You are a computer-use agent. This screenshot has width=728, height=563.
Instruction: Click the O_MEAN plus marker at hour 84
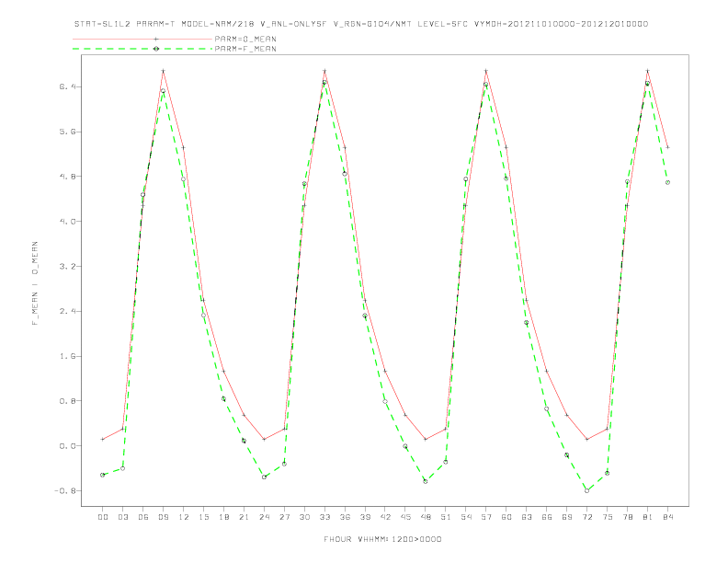[x=667, y=147]
